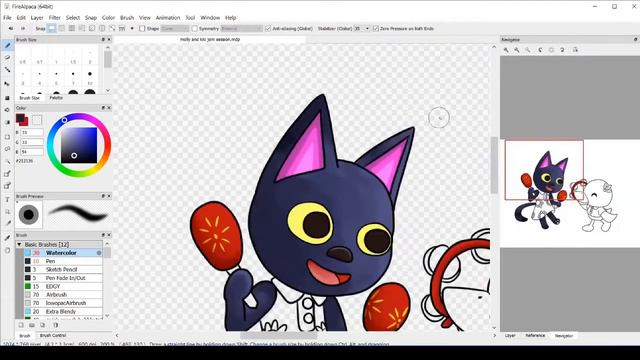This screenshot has width=640, height=360.
Task: Click Undo arrow in top toolbar
Action: pyautogui.click(x=11, y=29)
